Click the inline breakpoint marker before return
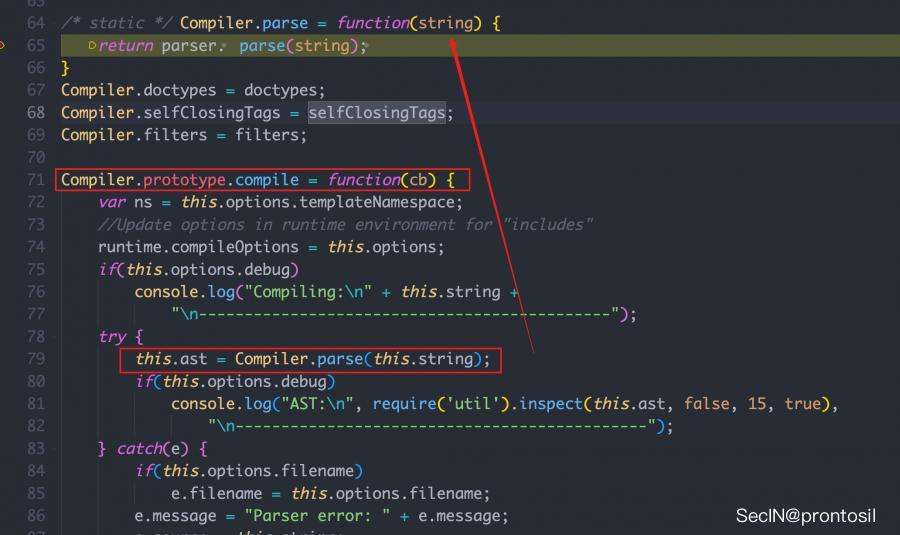Screen dimensions: 900x535 click(x=92, y=45)
